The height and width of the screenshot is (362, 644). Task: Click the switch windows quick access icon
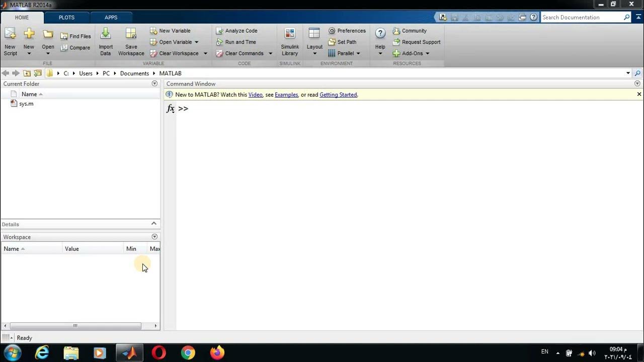coord(523,17)
